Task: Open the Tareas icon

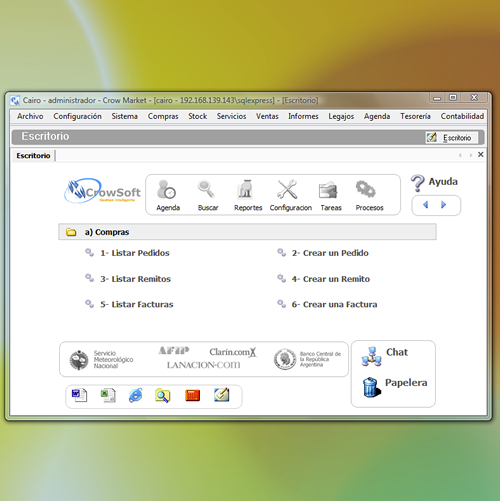Action: (328, 190)
